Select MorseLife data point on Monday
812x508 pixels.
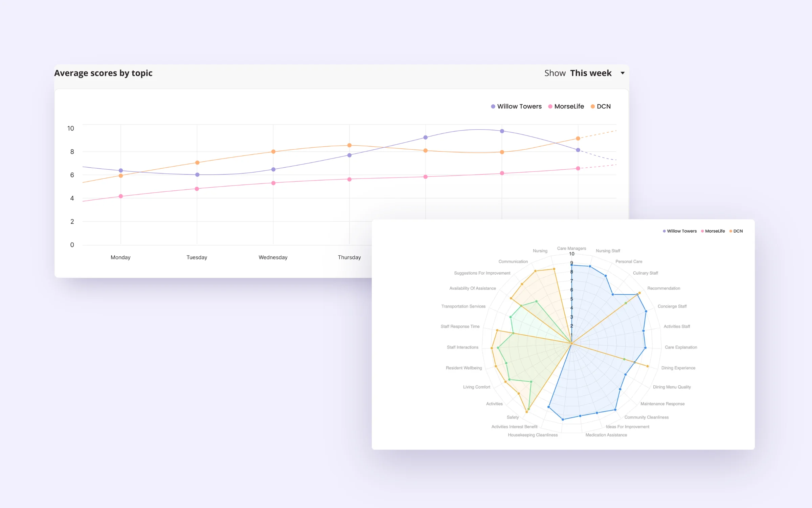pos(121,196)
